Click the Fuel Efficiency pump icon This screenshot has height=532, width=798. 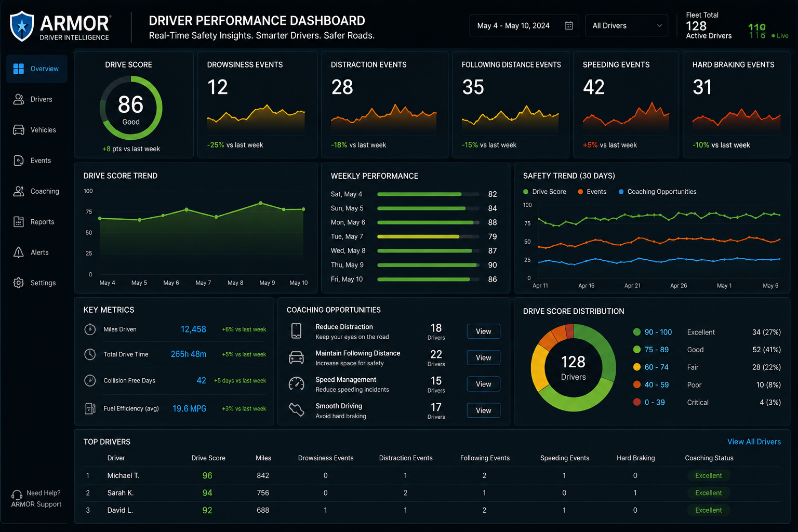tap(90, 409)
